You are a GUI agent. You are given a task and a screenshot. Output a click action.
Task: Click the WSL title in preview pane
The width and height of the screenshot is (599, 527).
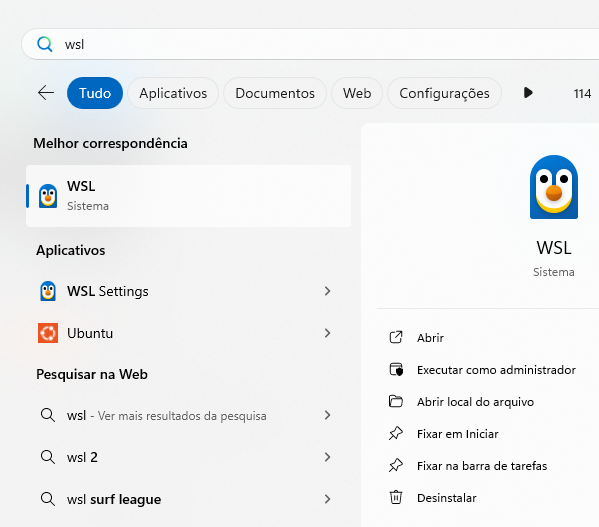(x=554, y=248)
